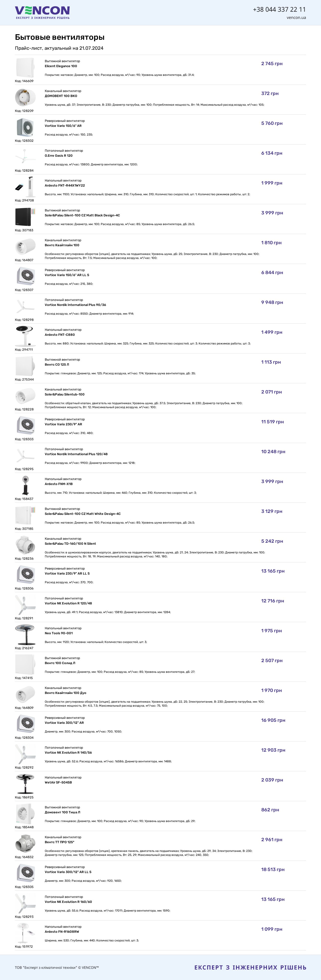Viewport: 321px width, 980px height.
Task: Click the VENCON logo in the header
Action: [x=42, y=12]
